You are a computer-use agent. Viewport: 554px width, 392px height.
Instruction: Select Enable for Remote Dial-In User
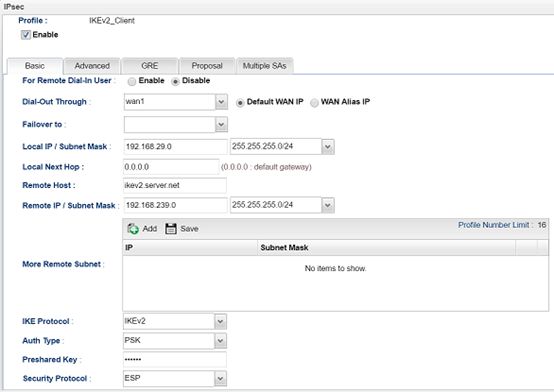pos(132,81)
